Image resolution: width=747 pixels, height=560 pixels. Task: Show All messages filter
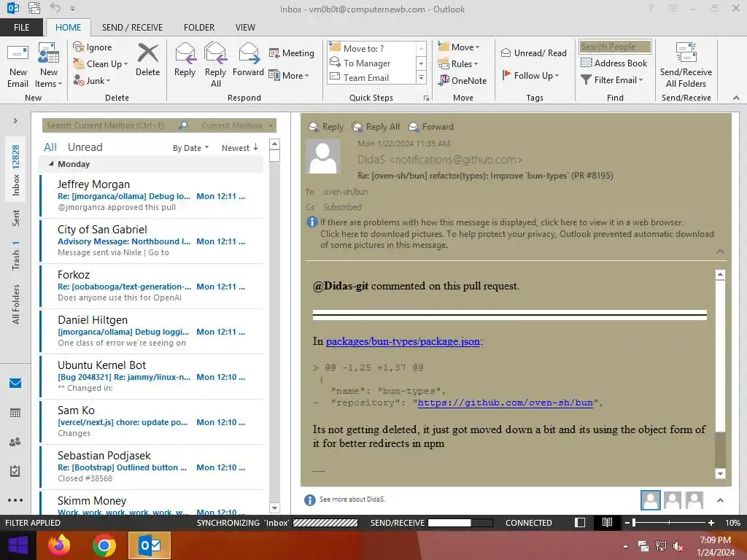tap(50, 147)
